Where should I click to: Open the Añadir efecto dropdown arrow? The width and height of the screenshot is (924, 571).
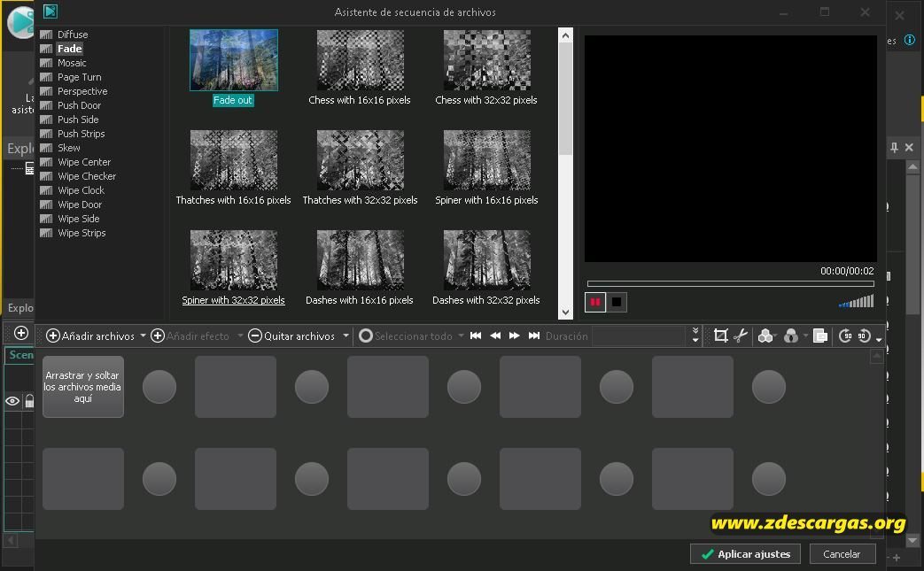tap(240, 336)
